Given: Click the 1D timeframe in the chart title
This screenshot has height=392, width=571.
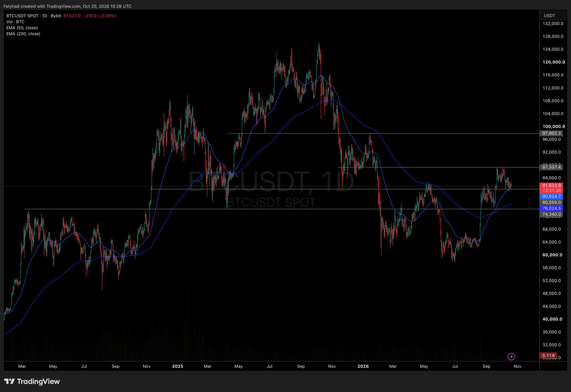Looking at the screenshot, I should [x=45, y=16].
